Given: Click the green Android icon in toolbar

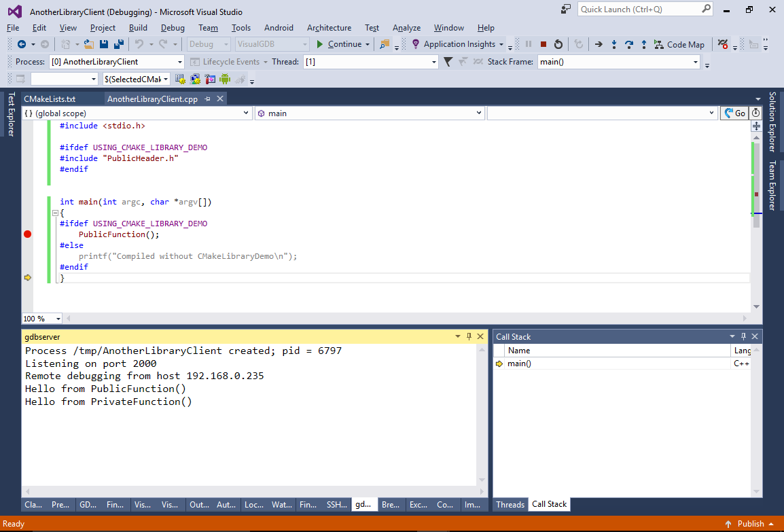Looking at the screenshot, I should (225, 79).
